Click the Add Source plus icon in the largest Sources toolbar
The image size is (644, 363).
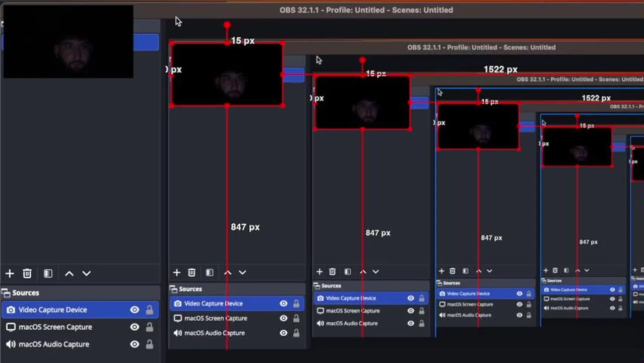(x=10, y=273)
